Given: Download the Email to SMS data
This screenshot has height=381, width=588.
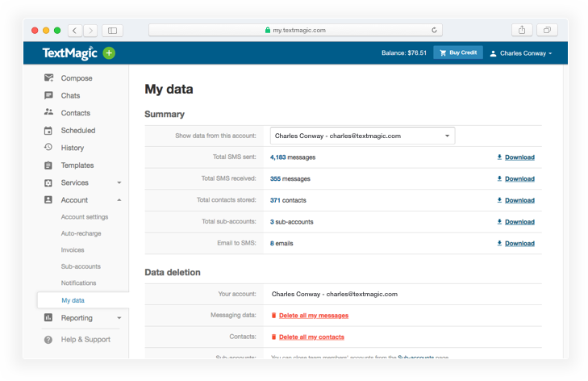Looking at the screenshot, I should tap(519, 244).
